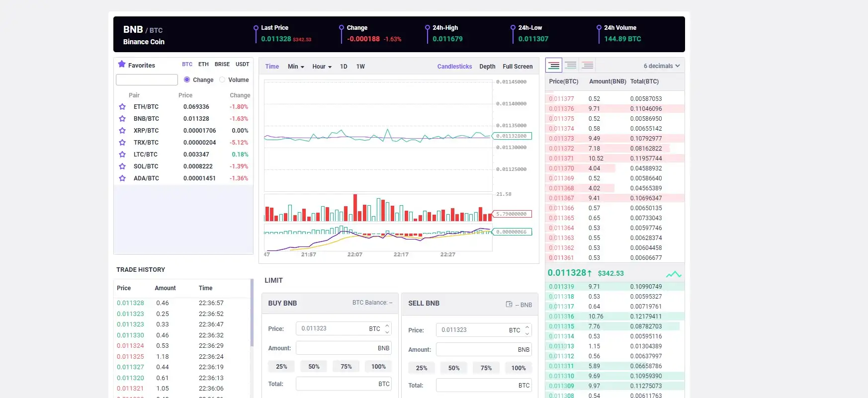Click the pair search input field

147,80
